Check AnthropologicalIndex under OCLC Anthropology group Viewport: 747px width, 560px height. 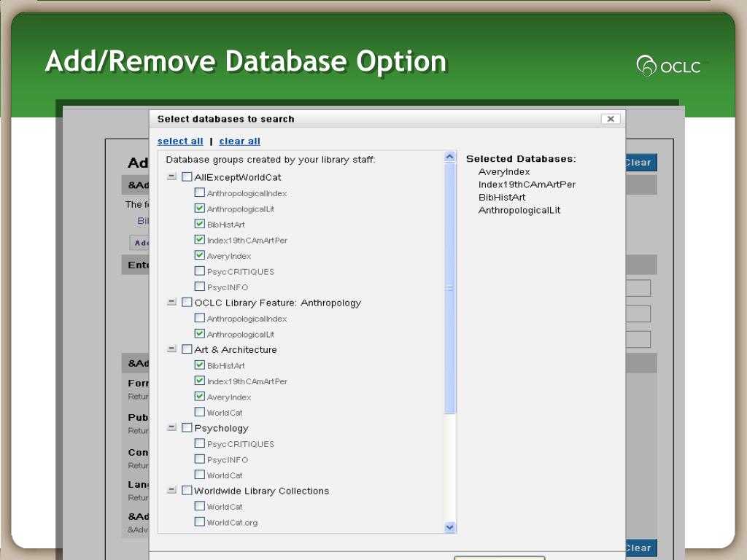(x=200, y=318)
